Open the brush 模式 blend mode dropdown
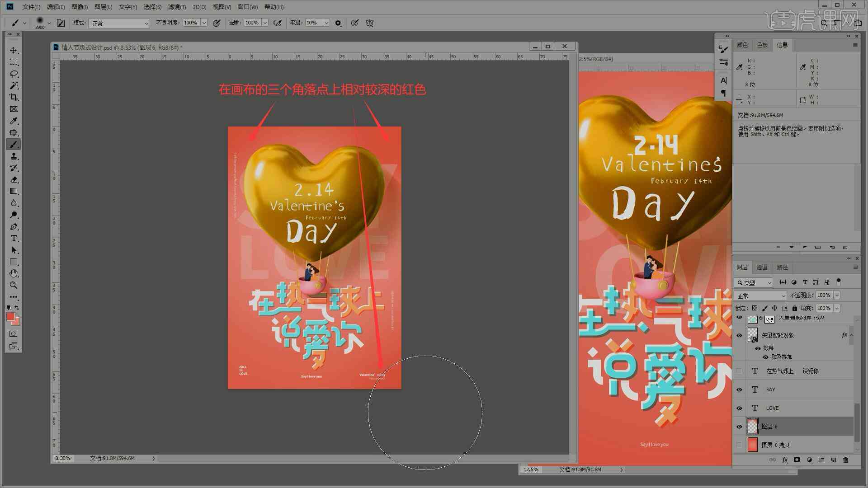 coord(119,23)
